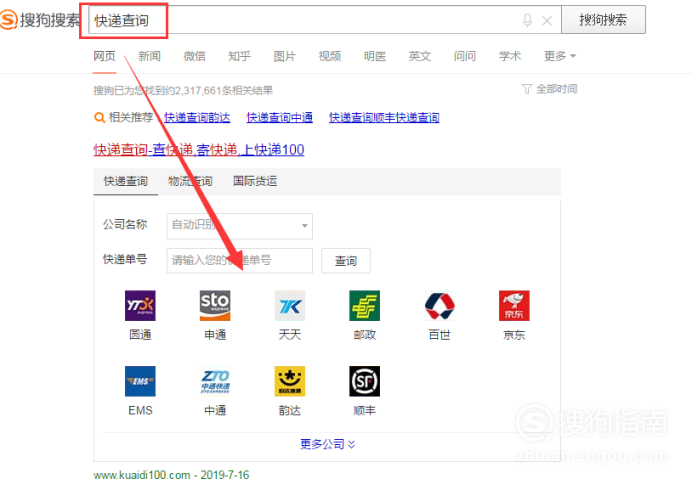Click the 查询 query button
This screenshot has width=692, height=490.
346,261
